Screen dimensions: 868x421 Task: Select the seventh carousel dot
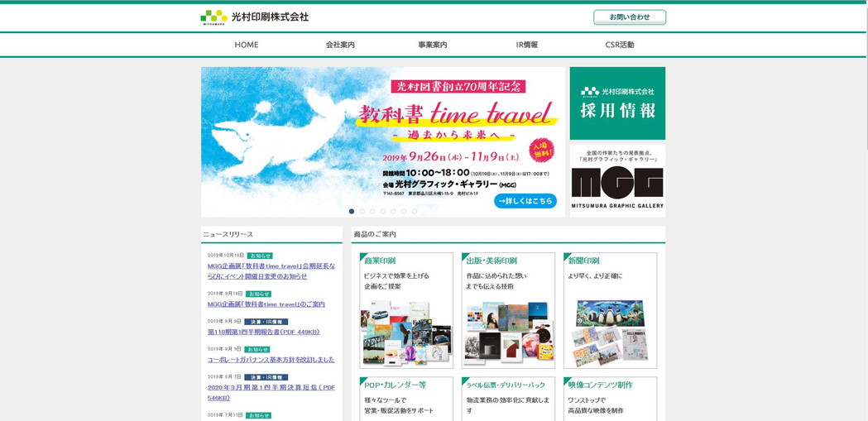click(414, 212)
